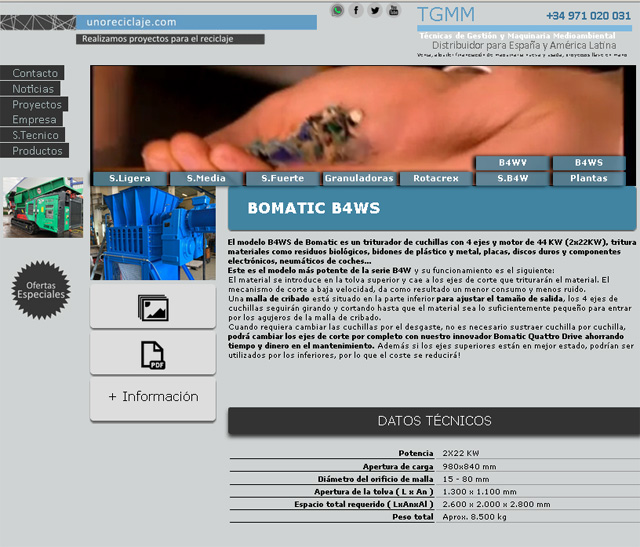This screenshot has height=547, width=640.
Task: Click the Ofertas Especiales badge
Action: click(41, 290)
